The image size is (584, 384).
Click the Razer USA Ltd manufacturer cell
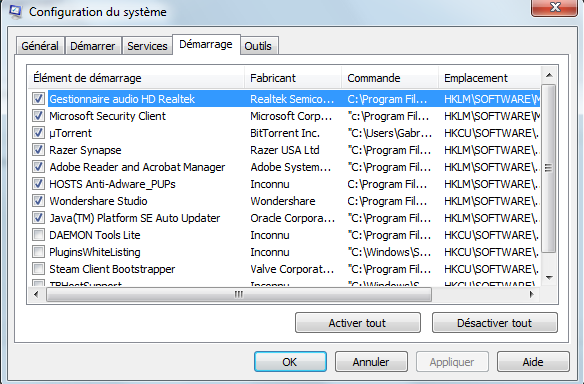(285, 150)
